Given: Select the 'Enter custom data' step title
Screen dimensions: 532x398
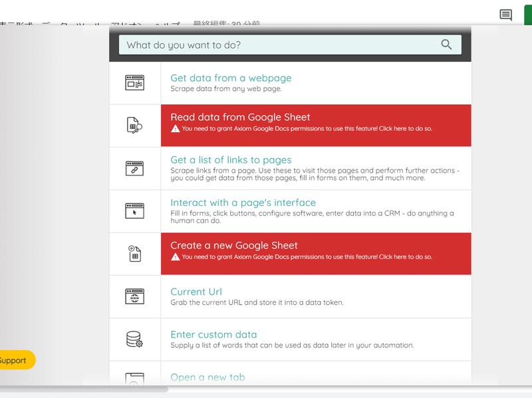Looking at the screenshot, I should (x=213, y=335).
